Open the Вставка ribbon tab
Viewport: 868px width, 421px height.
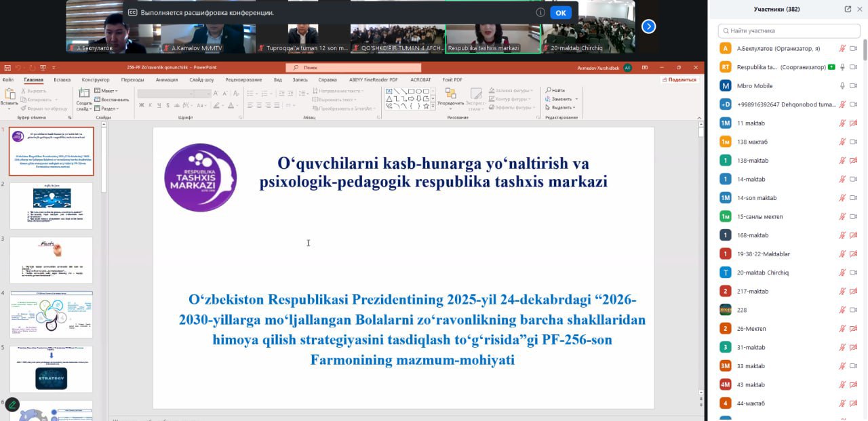62,79
